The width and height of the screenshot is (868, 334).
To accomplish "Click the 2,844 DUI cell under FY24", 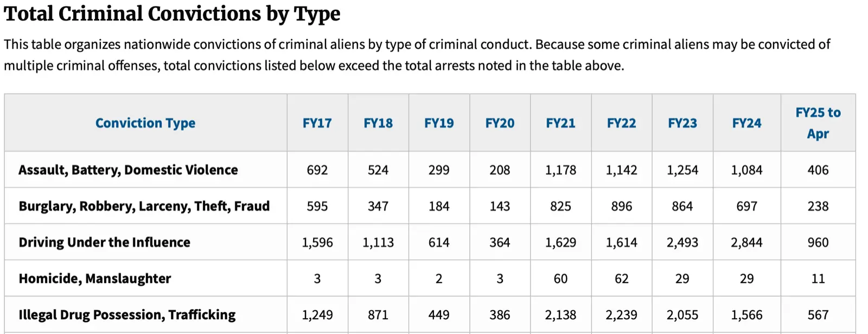I will click(x=746, y=242).
